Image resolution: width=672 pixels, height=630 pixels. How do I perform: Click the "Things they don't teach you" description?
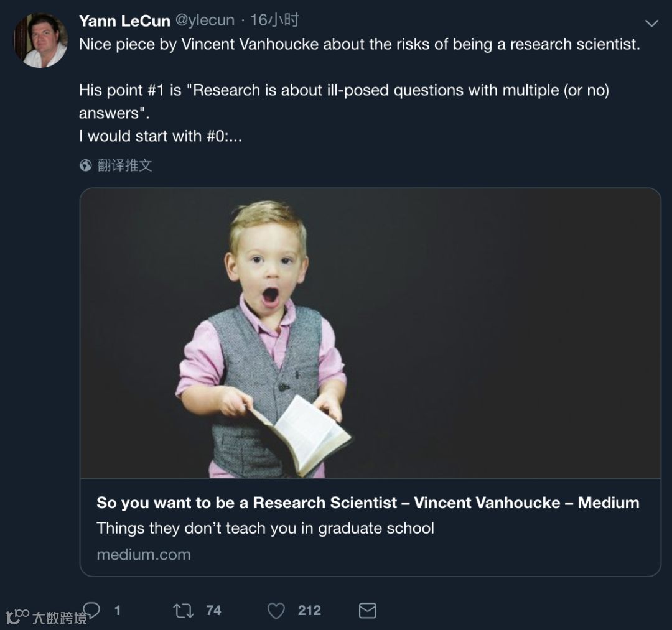[x=265, y=529]
